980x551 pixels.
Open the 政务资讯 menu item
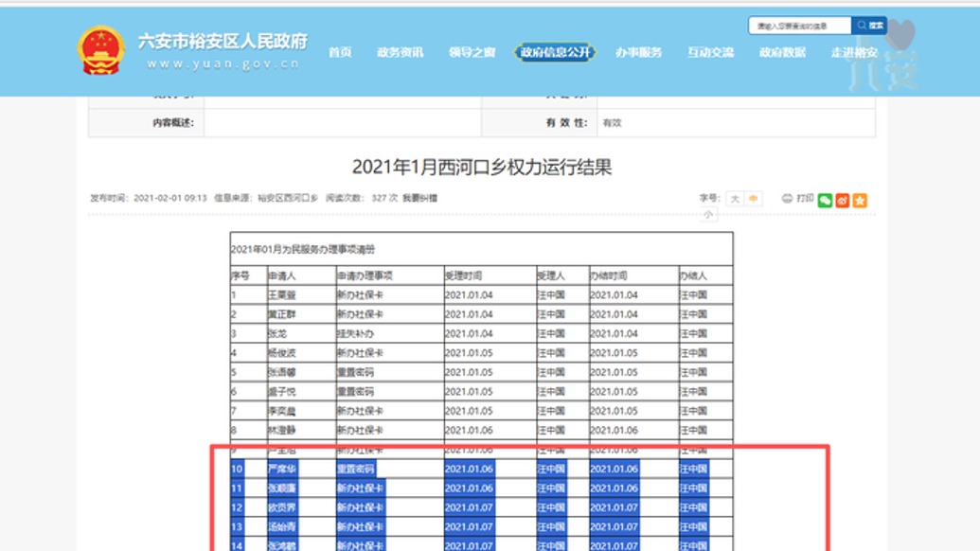click(x=400, y=52)
